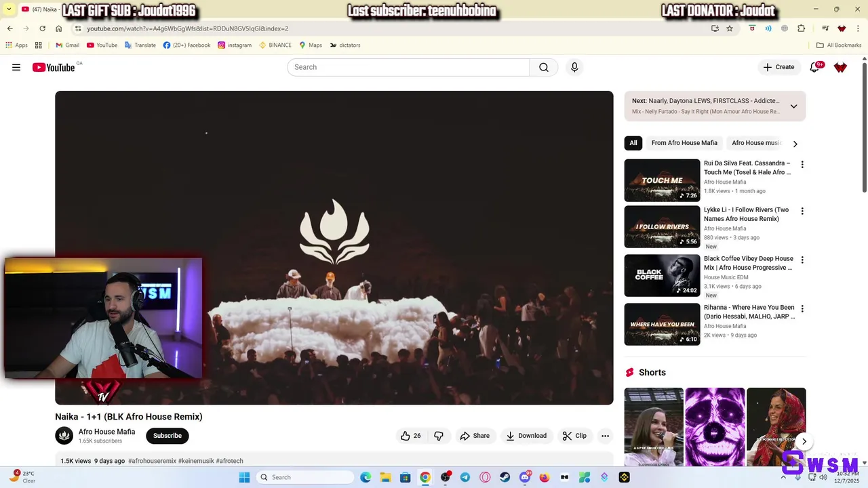Open more actions menu below video
The height and width of the screenshot is (488, 868).
point(605,436)
